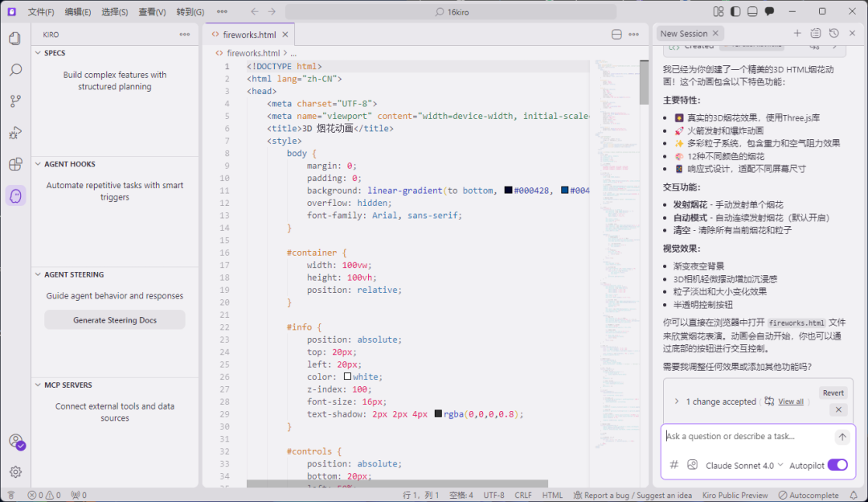Open chat session history clock icon
Screen dimensions: 868x502
point(834,34)
